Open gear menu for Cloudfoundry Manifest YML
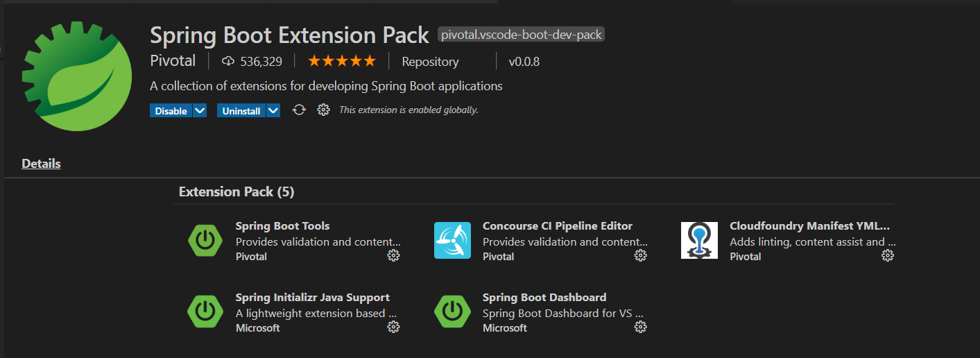 tap(888, 256)
